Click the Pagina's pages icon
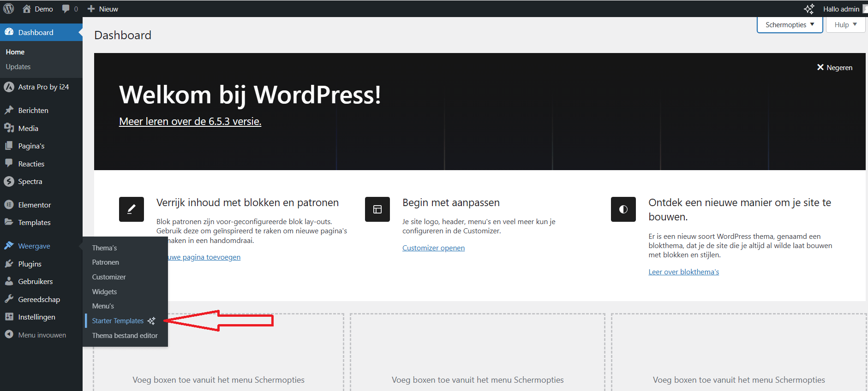Viewport: 868px width, 391px height. click(x=9, y=146)
